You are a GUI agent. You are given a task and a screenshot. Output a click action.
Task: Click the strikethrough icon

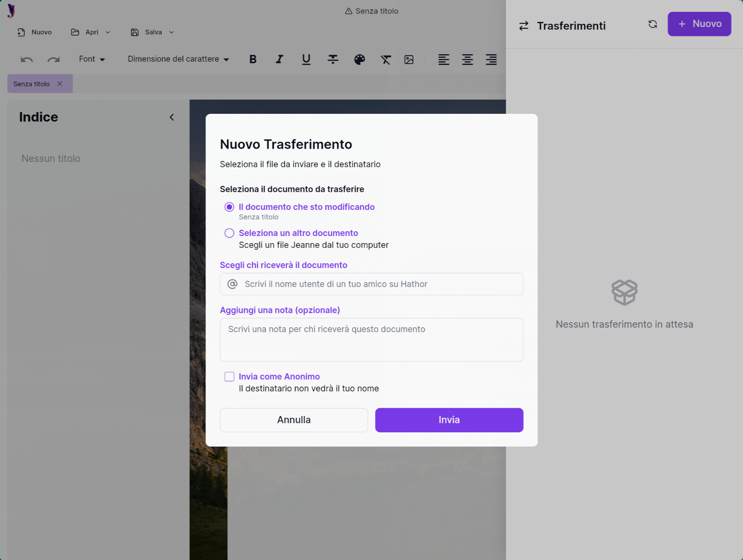pyautogui.click(x=333, y=59)
